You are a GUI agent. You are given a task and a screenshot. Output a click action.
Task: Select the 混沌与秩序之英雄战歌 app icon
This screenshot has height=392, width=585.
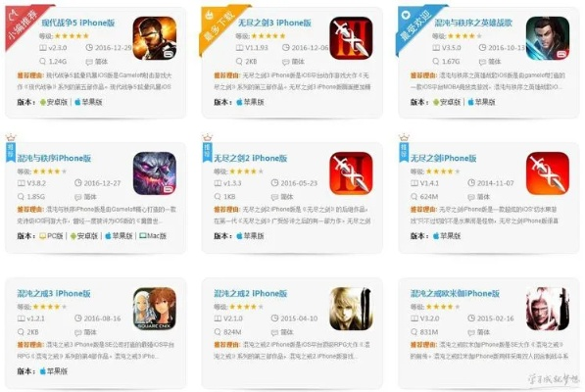point(548,37)
